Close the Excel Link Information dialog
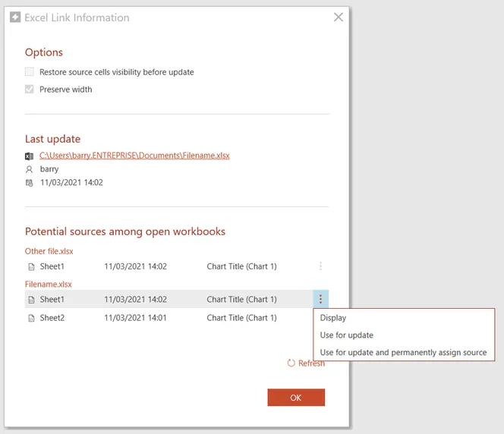Viewport: 504px width, 434px height. [x=339, y=17]
